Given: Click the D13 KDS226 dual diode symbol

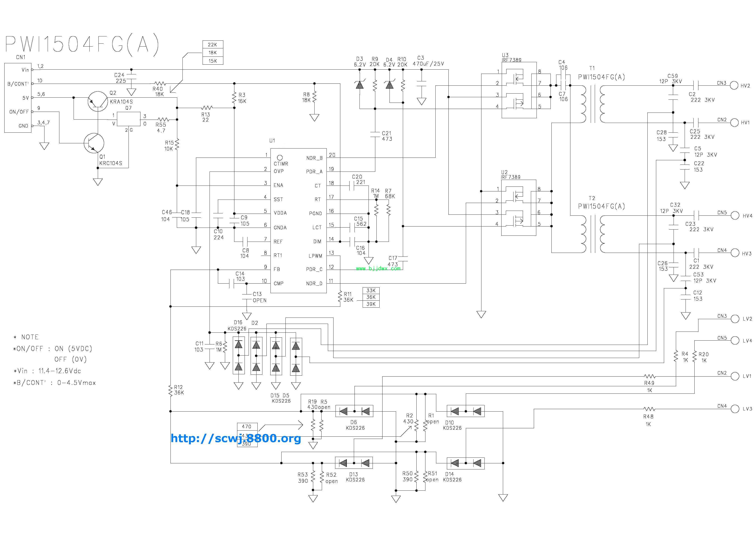Looking at the screenshot, I should point(354,463).
